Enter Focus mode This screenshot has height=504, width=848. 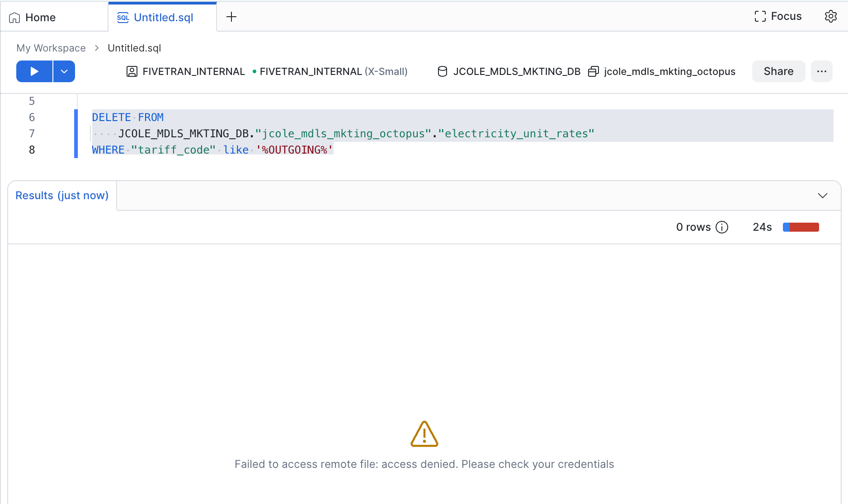pyautogui.click(x=778, y=16)
